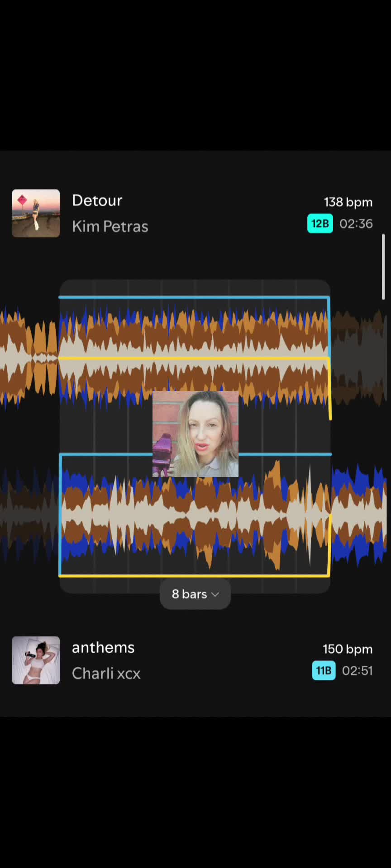
Task: Tap the Detour album artwork
Action: click(x=36, y=213)
